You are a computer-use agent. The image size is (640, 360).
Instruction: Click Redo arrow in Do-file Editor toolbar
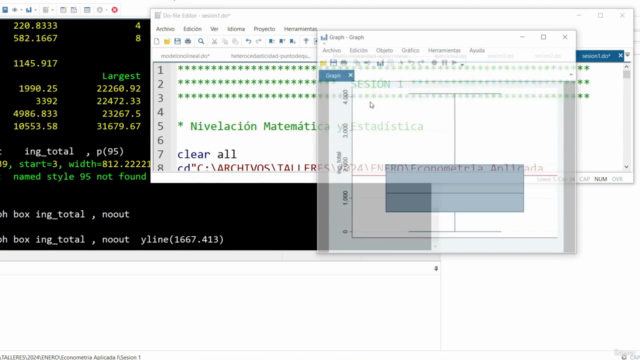[258, 41]
